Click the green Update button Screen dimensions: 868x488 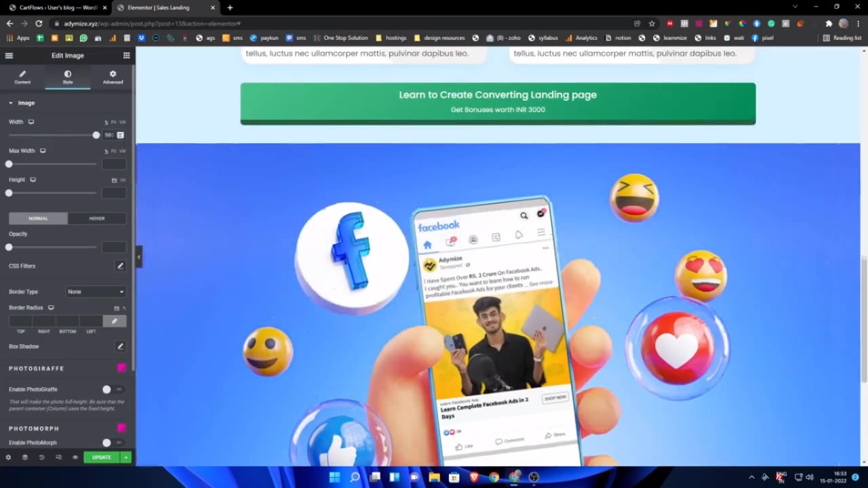[102, 457]
